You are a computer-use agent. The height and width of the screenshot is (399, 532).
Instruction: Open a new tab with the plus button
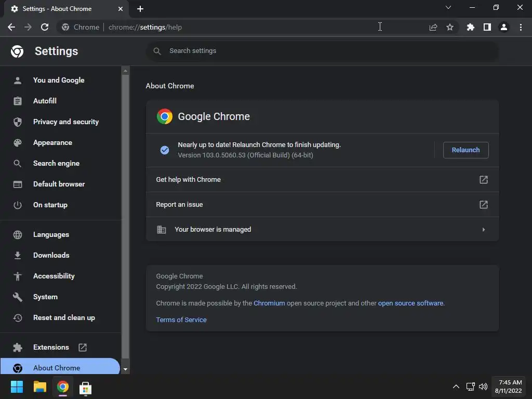(140, 9)
